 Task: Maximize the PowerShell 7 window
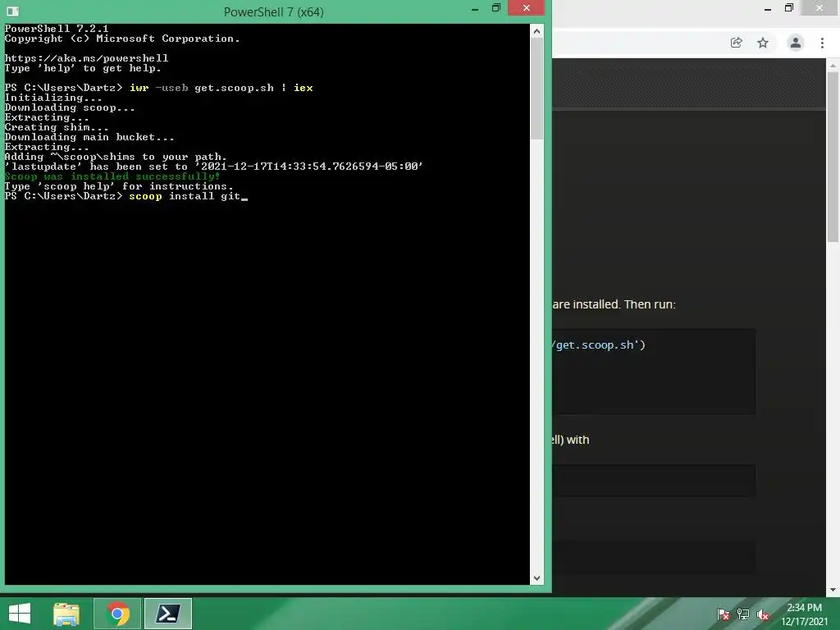point(495,8)
